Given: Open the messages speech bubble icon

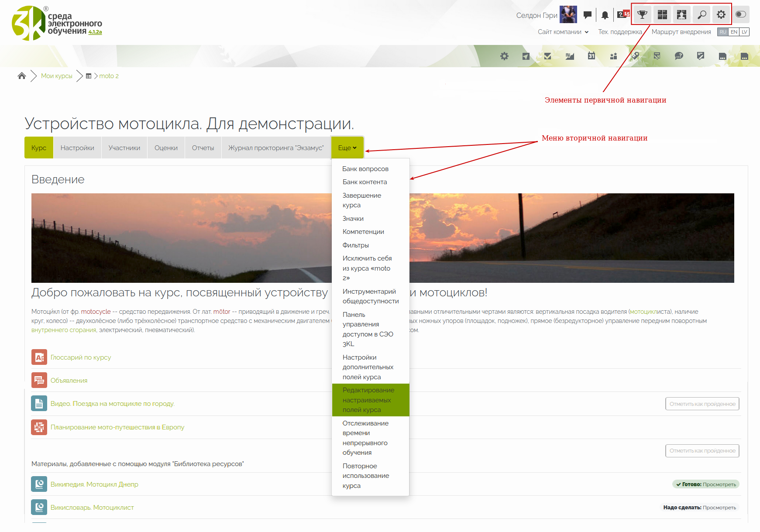Looking at the screenshot, I should tap(588, 15).
